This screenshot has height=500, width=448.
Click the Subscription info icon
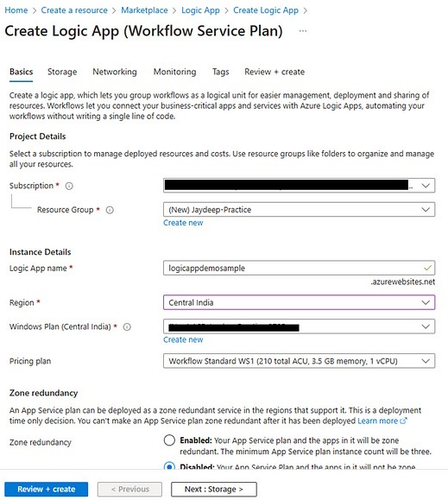69,186
